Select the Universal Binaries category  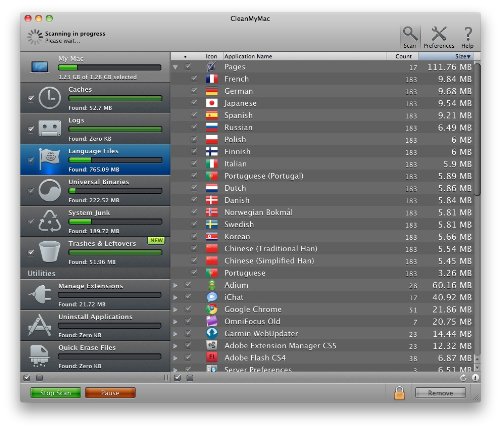click(x=95, y=190)
